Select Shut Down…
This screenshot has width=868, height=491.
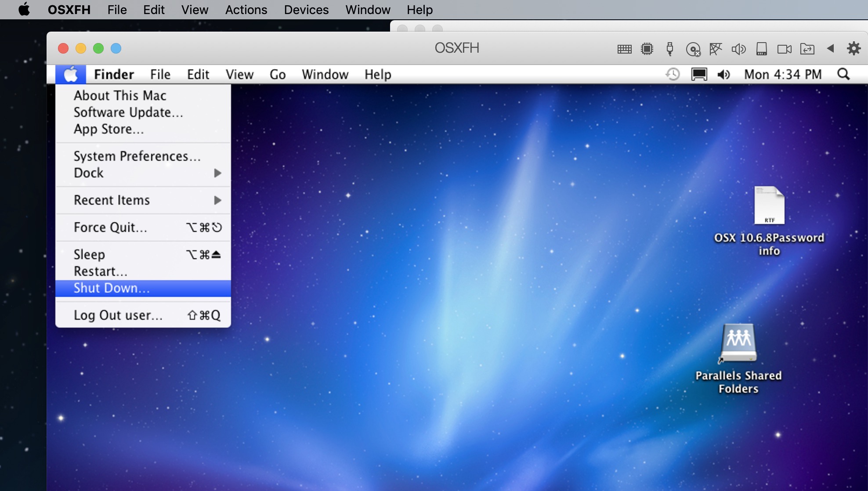point(143,288)
